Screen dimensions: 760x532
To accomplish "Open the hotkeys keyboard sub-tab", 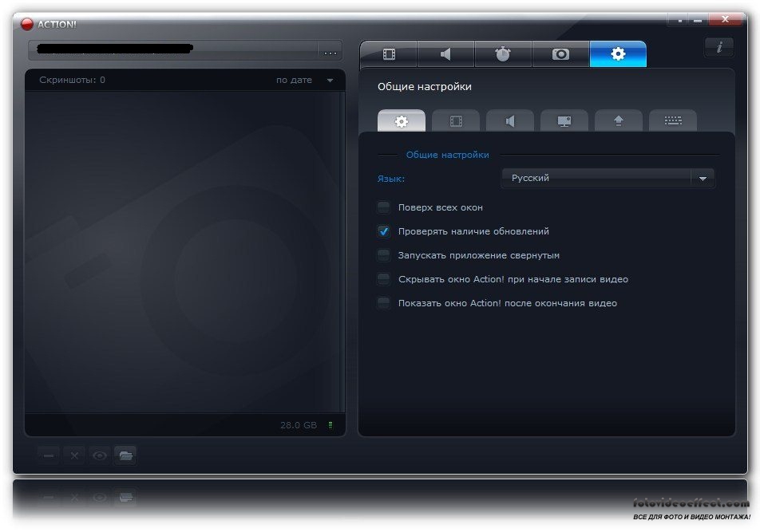I will [673, 120].
